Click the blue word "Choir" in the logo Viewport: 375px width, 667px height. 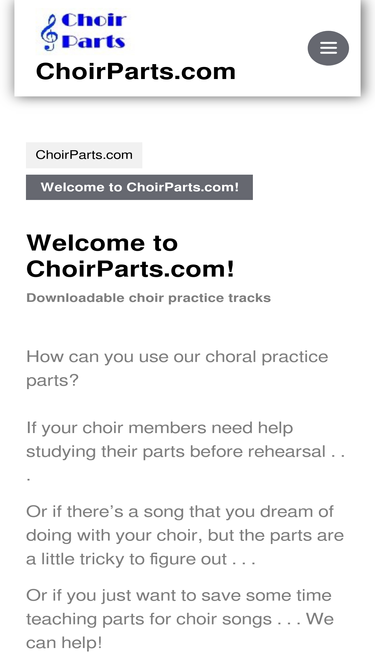[94, 20]
